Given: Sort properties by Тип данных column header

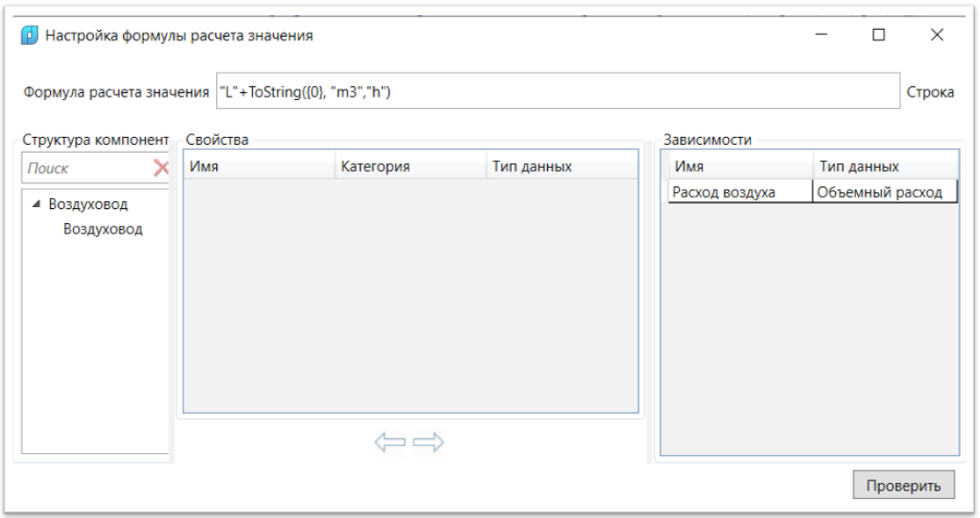Looking at the screenshot, I should pos(560,166).
